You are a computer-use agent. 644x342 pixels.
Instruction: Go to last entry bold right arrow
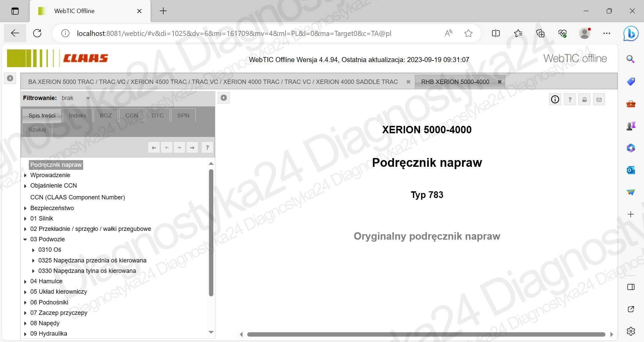coord(192,147)
